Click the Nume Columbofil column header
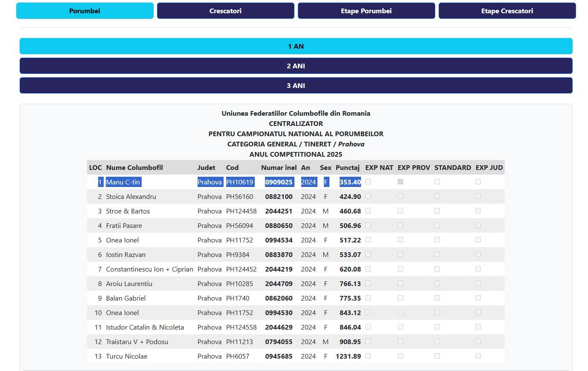This screenshot has height=371, width=588. [134, 168]
